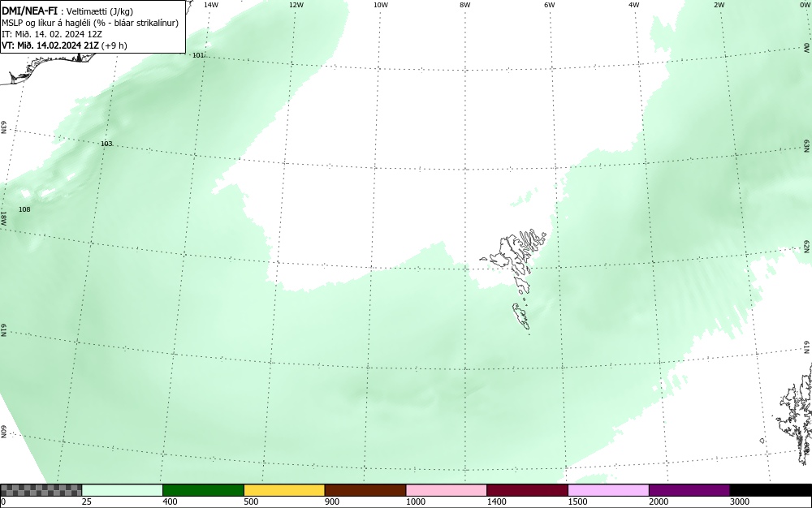Click the "2W" longitude label

[719, 5]
